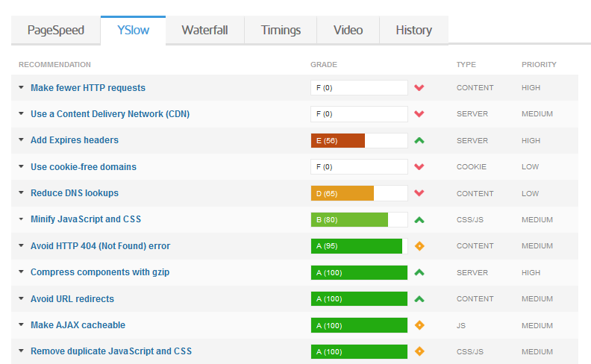
Task: Open Add Expires headers recommendation
Action: tap(75, 140)
